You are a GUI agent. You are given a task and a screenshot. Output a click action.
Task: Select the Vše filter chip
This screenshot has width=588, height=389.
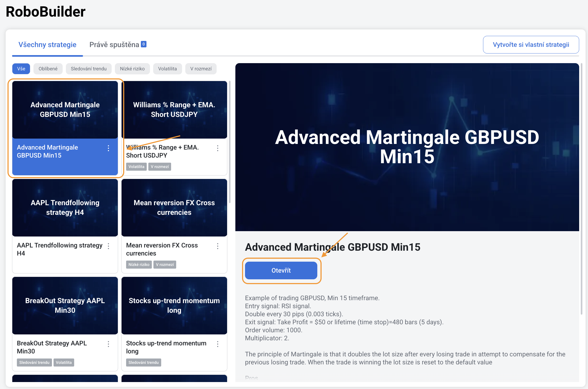(21, 69)
